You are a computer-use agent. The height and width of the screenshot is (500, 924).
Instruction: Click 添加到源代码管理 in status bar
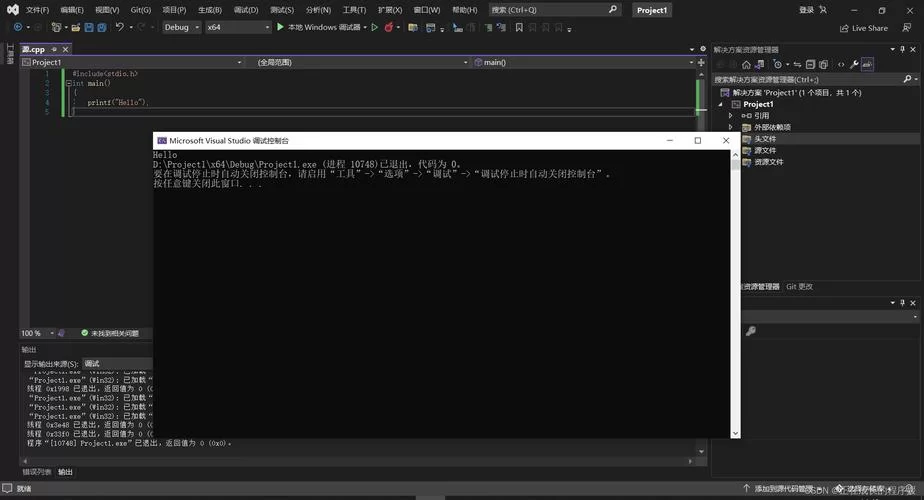(784, 489)
